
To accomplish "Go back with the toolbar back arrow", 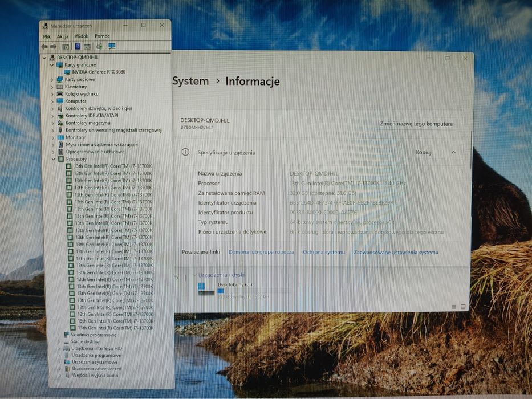I will [44, 47].
